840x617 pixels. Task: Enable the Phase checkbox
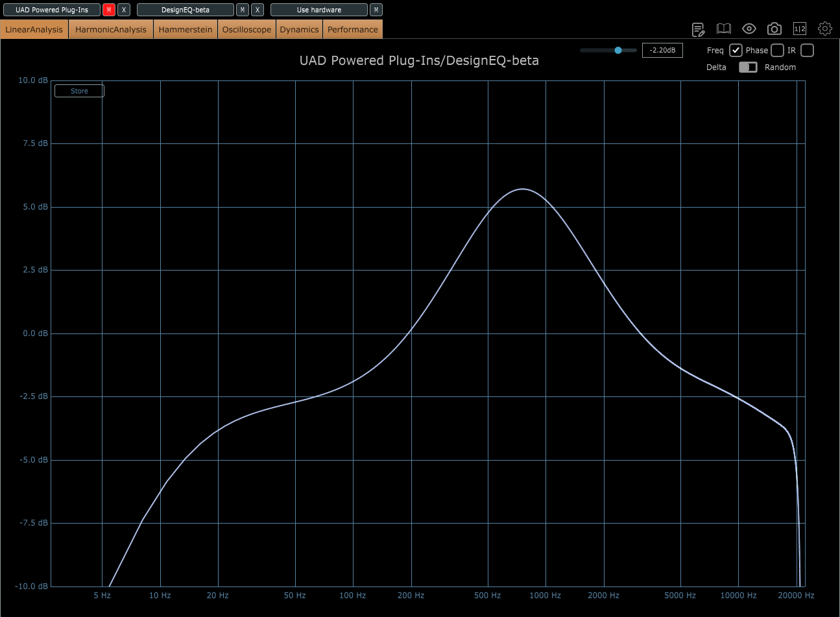click(777, 51)
